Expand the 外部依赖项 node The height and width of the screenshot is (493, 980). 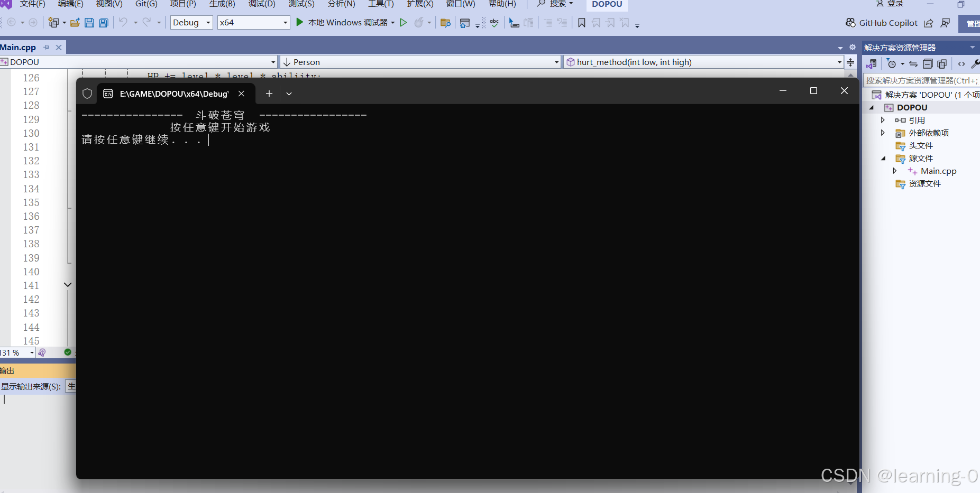click(883, 133)
